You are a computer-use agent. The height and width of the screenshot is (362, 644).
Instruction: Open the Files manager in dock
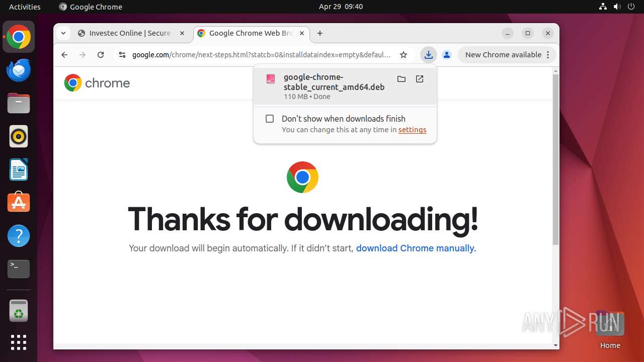click(19, 103)
